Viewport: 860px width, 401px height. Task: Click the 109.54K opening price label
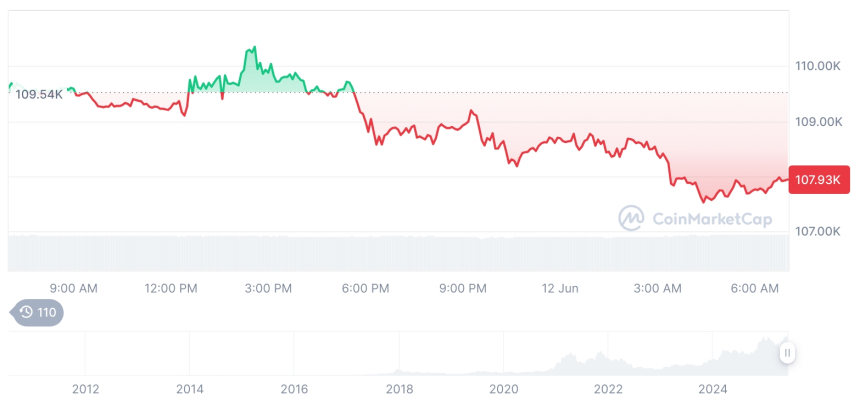click(x=39, y=94)
